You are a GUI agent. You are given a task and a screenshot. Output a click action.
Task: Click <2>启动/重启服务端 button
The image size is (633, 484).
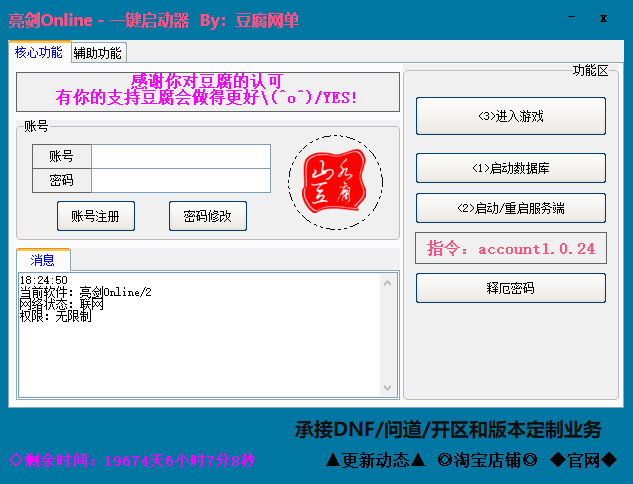pyautogui.click(x=511, y=208)
